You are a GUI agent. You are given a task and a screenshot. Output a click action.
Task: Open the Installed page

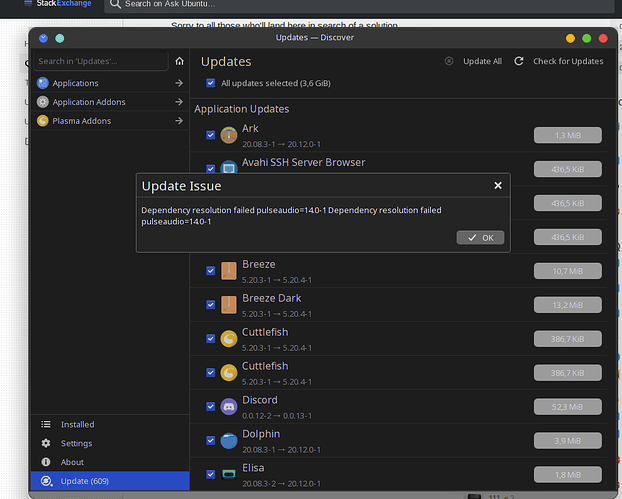coord(110,424)
